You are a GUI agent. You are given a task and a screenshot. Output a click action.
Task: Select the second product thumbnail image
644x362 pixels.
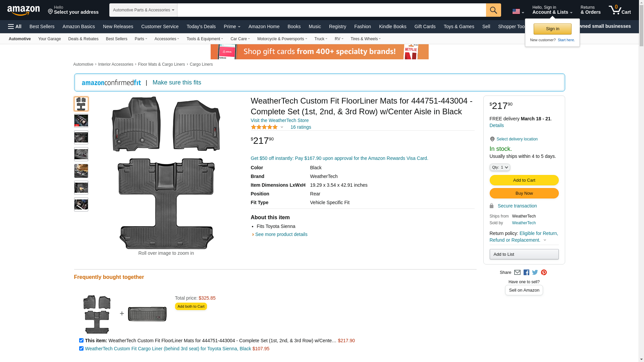click(x=81, y=121)
